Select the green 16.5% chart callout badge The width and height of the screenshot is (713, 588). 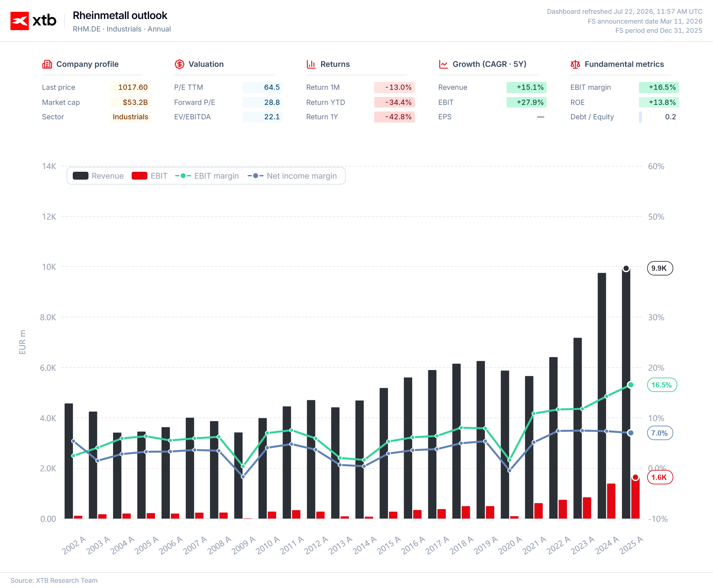tap(662, 385)
